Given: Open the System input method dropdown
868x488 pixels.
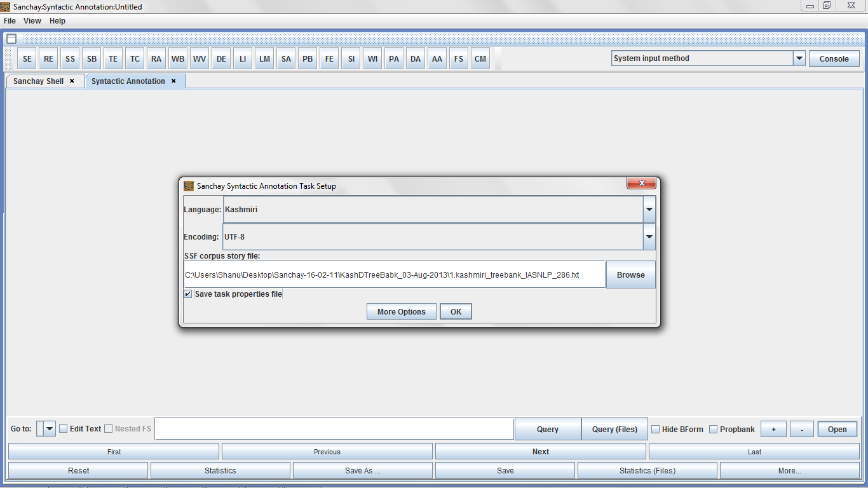Looking at the screenshot, I should (x=799, y=58).
